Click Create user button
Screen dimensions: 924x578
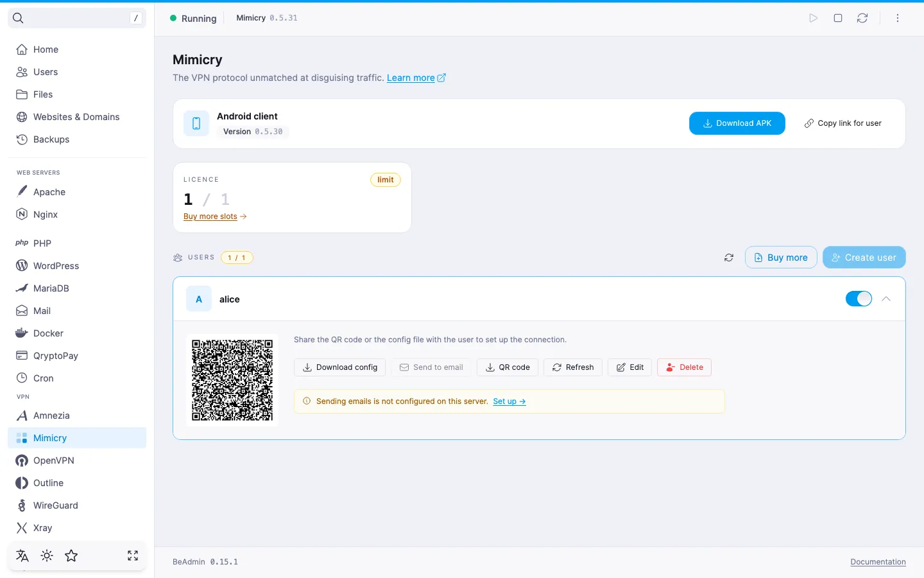(x=864, y=258)
